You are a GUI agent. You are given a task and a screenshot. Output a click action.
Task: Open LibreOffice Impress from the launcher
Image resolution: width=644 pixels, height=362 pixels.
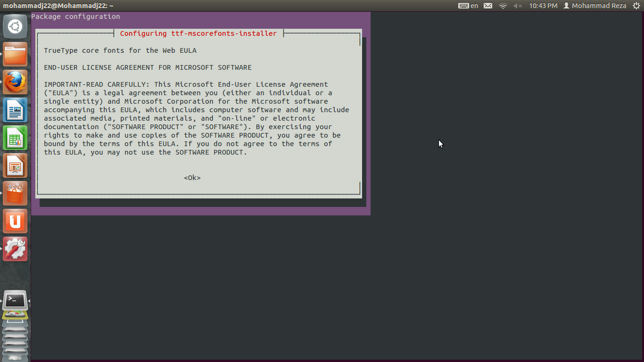[x=15, y=165]
